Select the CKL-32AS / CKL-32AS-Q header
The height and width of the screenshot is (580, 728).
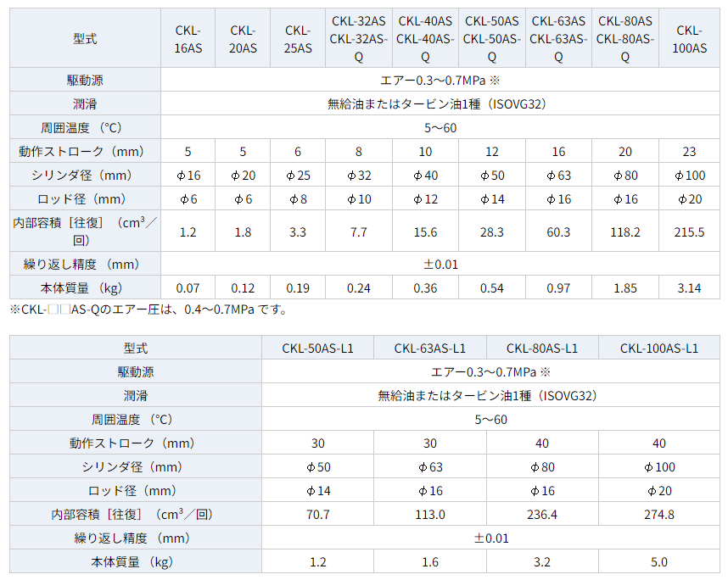tap(358, 39)
